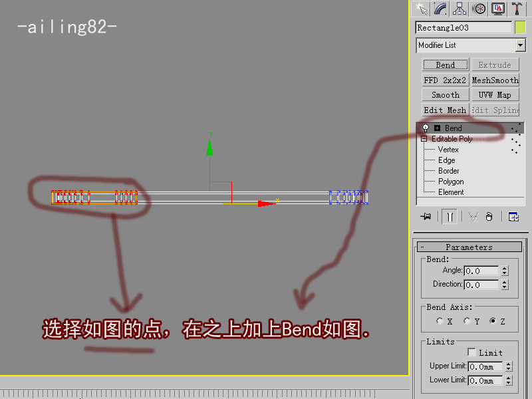Increase the Angle spinner up arrow
The height and width of the screenshot is (399, 532).
505,269
